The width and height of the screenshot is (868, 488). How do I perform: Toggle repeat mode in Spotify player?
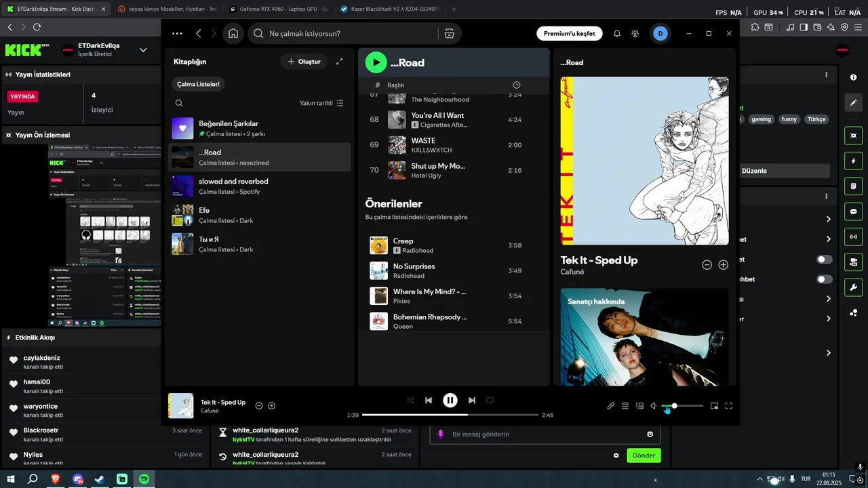pyautogui.click(x=490, y=401)
